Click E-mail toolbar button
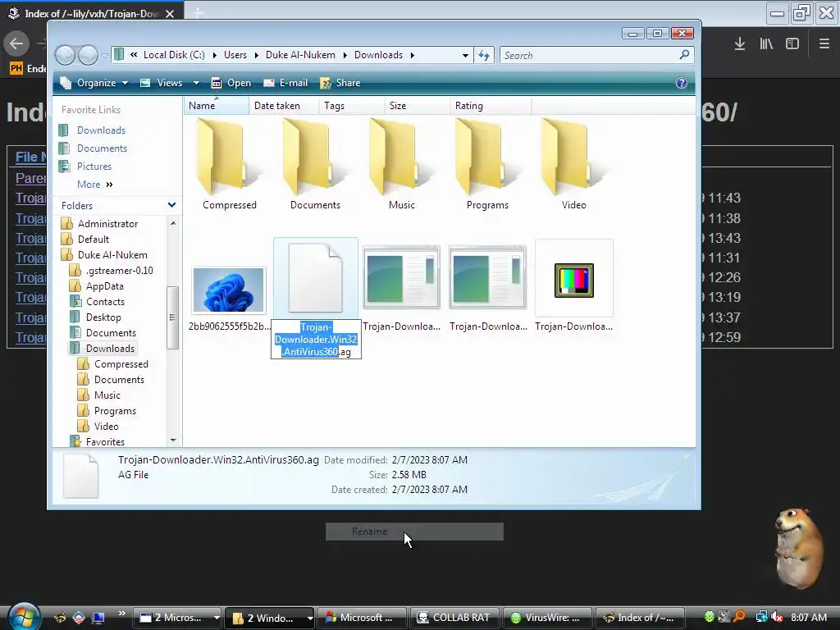 click(285, 83)
